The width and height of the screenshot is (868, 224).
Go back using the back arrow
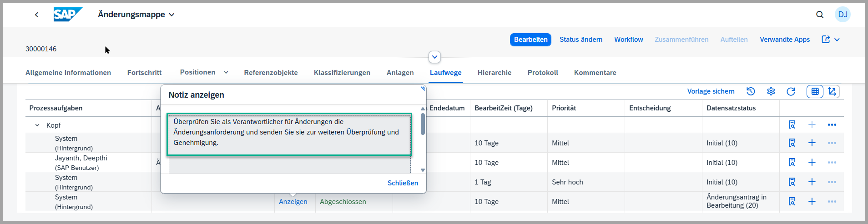pyautogui.click(x=37, y=15)
